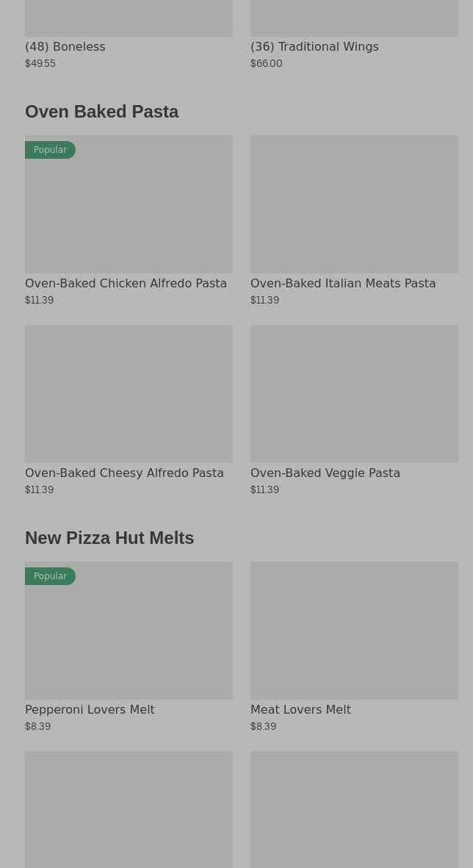Open the Meat Lovers Melt photo
Viewport: 473px width, 868px height.
coord(354,630)
